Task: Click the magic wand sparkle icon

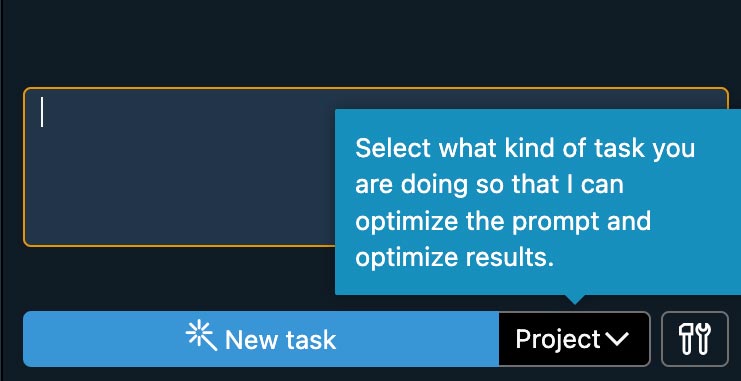Action: (x=201, y=335)
